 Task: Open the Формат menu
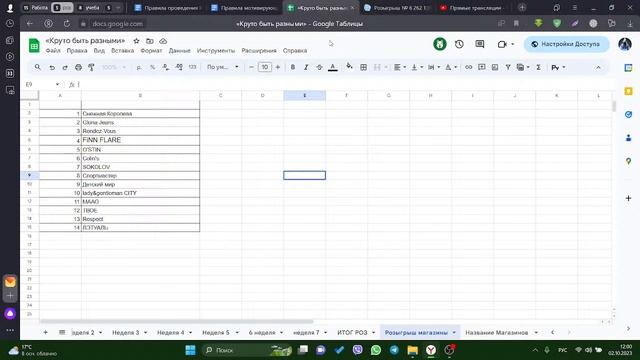pyautogui.click(x=151, y=51)
